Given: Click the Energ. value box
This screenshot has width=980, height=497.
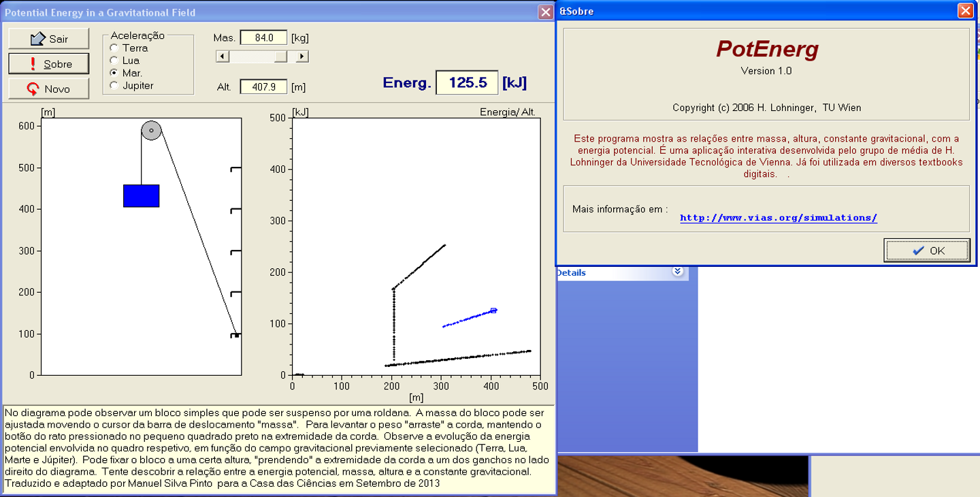Looking at the screenshot, I should pos(466,83).
